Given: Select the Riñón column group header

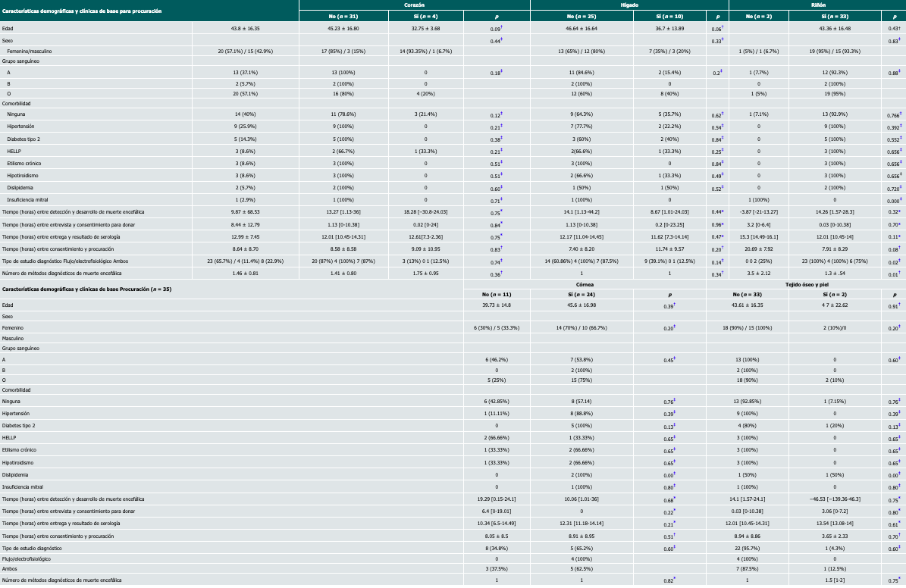Looking at the screenshot, I should click(x=817, y=5).
